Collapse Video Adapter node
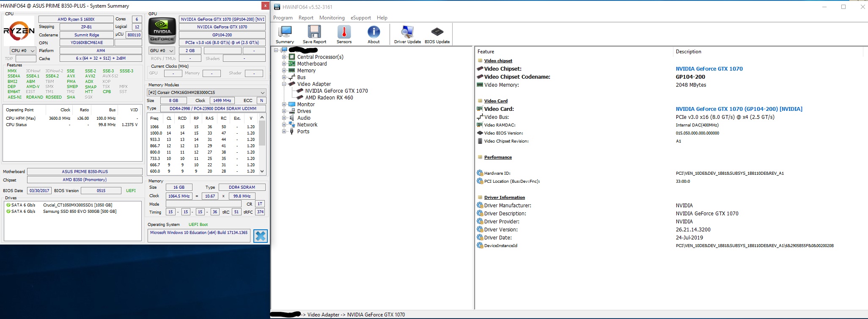Screen dimensions: 868x319 (284, 84)
